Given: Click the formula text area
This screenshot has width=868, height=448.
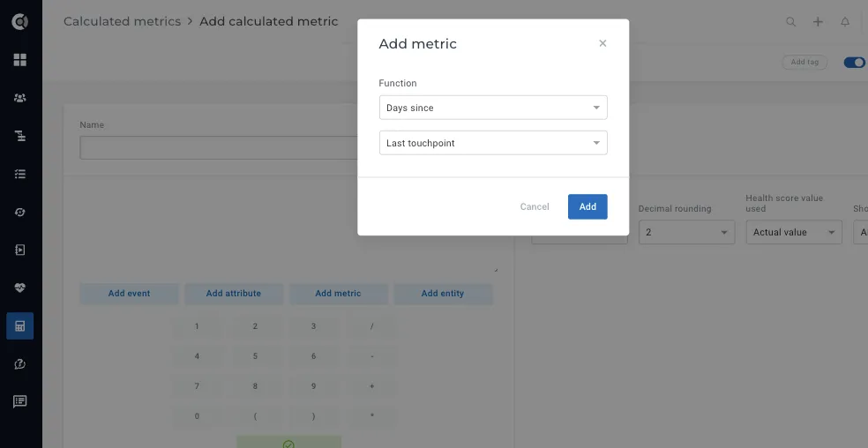Looking at the screenshot, I should pos(288,230).
